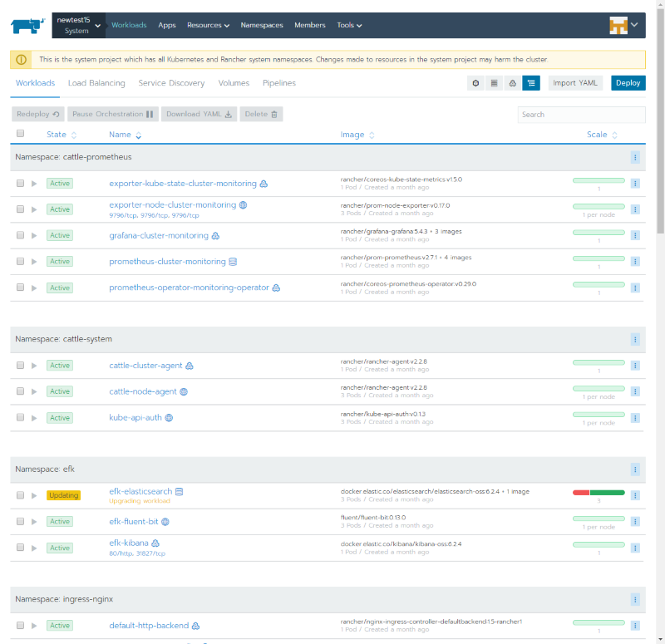Open actions menu for efk-elasticsearch
Image resolution: width=665 pixels, height=644 pixels.
[x=635, y=495]
